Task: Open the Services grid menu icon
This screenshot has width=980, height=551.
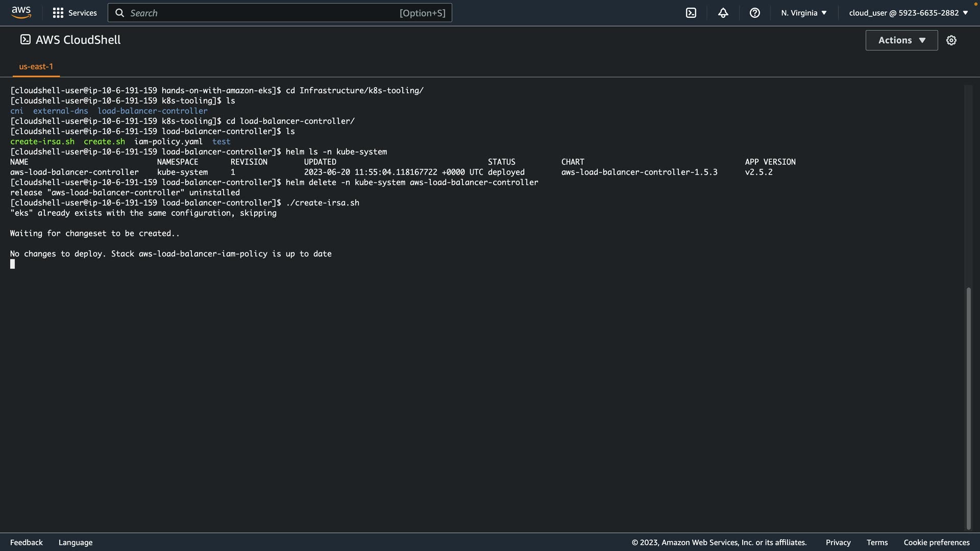Action: click(58, 13)
